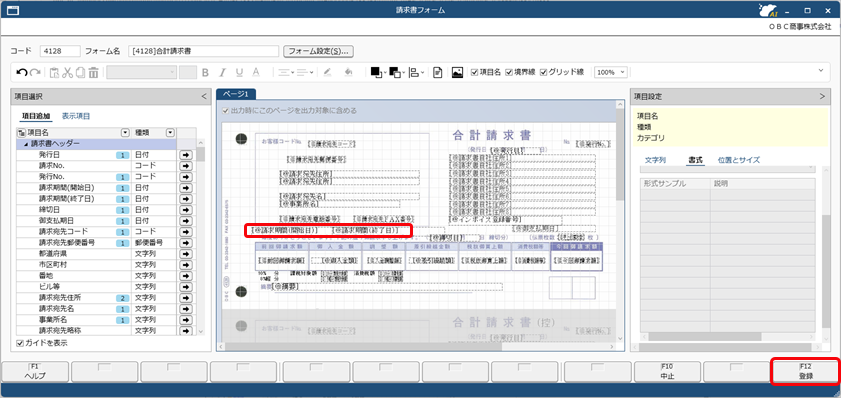Click the コード field showing 4128
The height and width of the screenshot is (398, 841).
pyautogui.click(x=60, y=51)
